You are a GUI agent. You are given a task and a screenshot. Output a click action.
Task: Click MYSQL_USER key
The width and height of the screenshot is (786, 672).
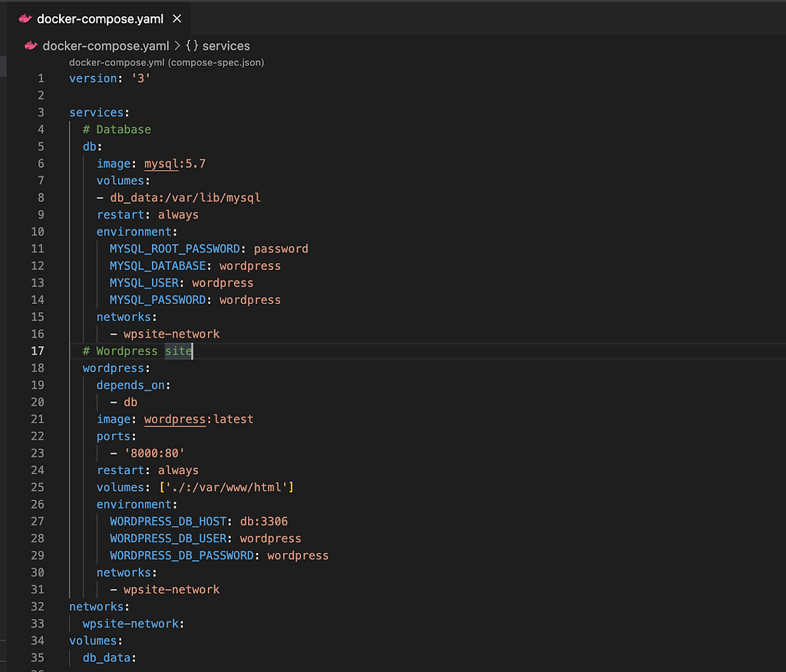click(144, 283)
